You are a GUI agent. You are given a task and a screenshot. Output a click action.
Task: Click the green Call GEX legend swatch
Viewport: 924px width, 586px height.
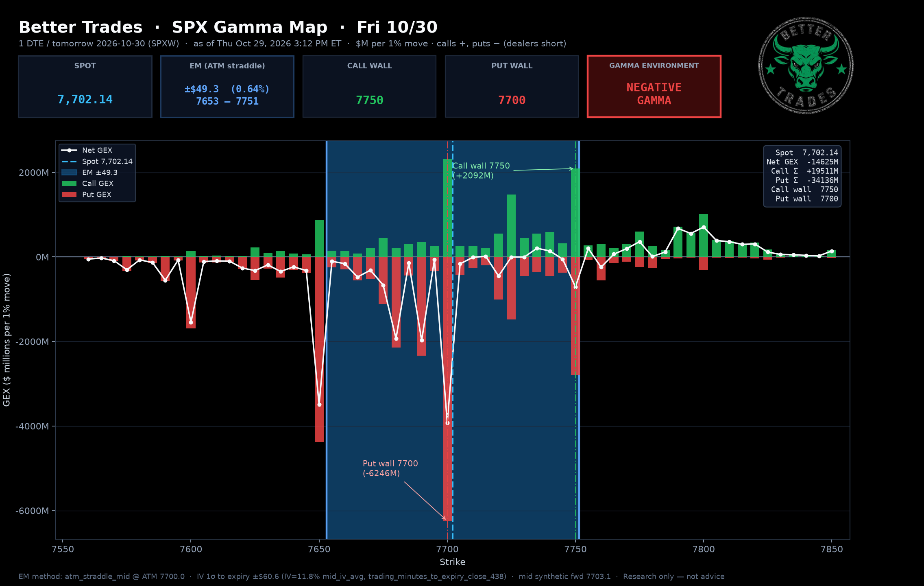(69, 184)
